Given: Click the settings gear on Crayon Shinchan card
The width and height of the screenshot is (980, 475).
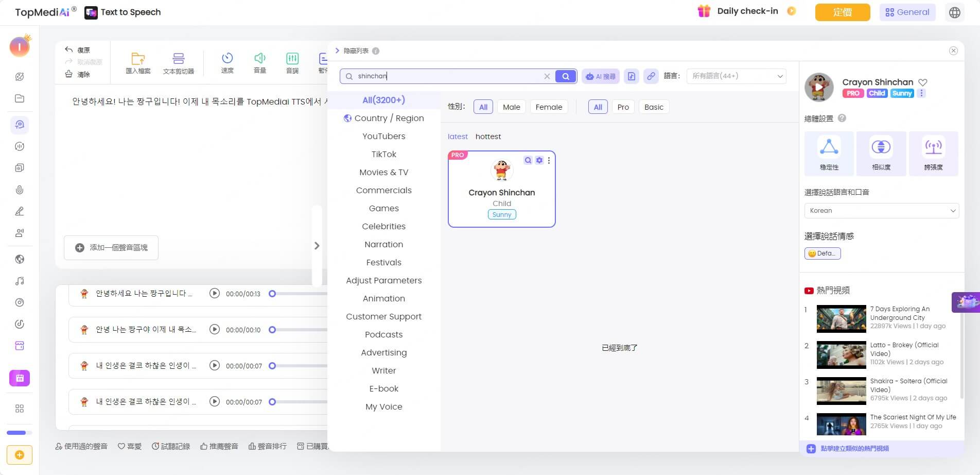Looking at the screenshot, I should pyautogui.click(x=539, y=160).
